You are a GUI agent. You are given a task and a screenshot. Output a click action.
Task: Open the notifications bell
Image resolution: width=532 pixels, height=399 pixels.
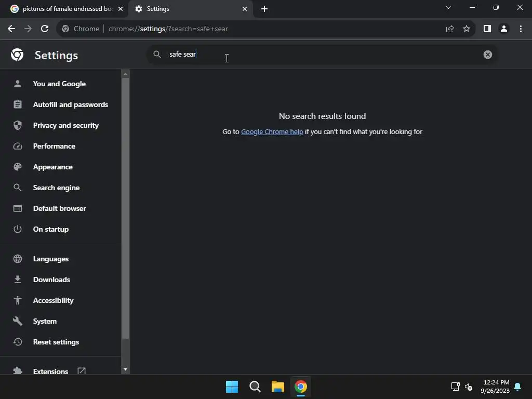click(x=518, y=387)
